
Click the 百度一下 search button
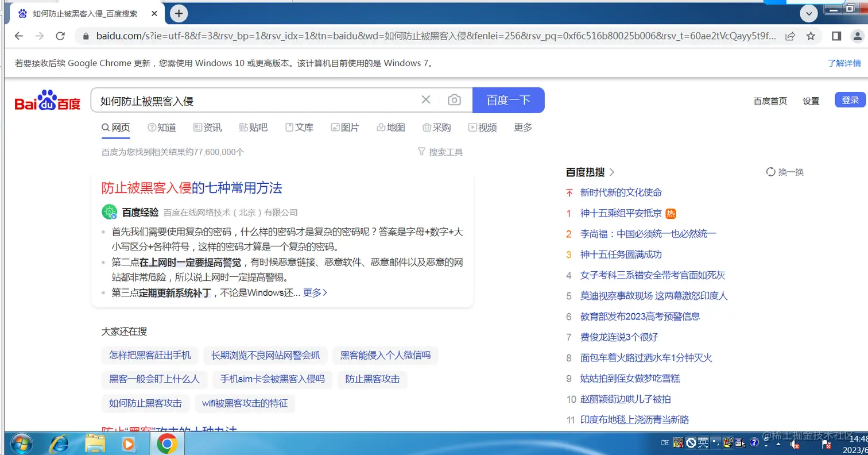pyautogui.click(x=508, y=100)
